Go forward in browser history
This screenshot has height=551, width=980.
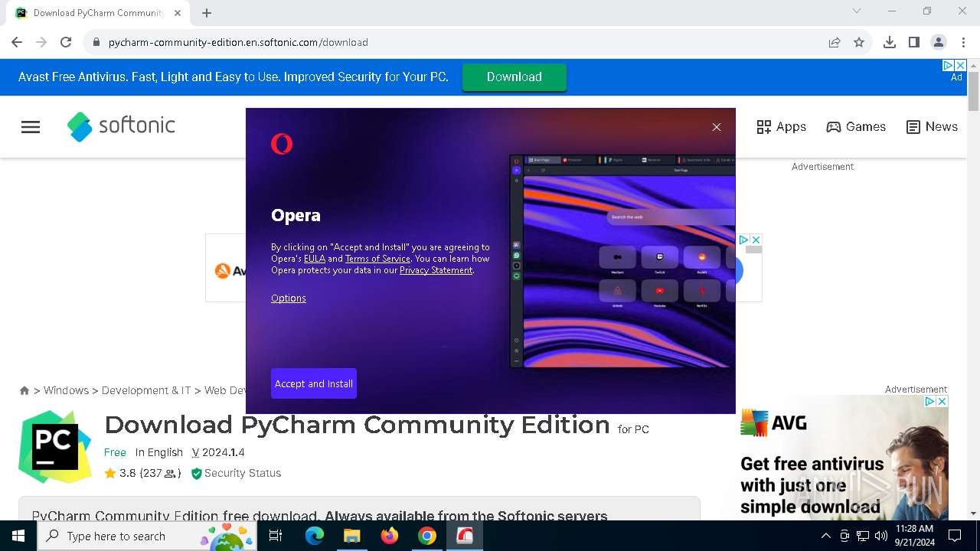pos(41,42)
